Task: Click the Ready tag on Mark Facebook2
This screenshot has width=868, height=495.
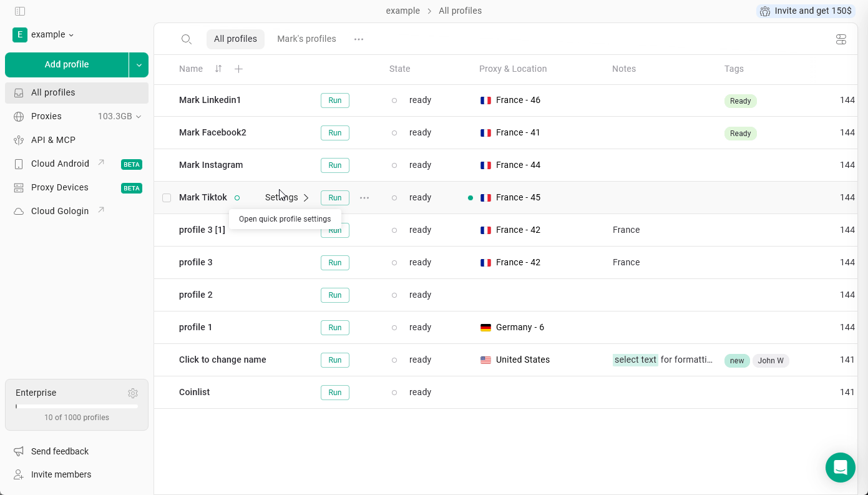Action: tap(740, 134)
